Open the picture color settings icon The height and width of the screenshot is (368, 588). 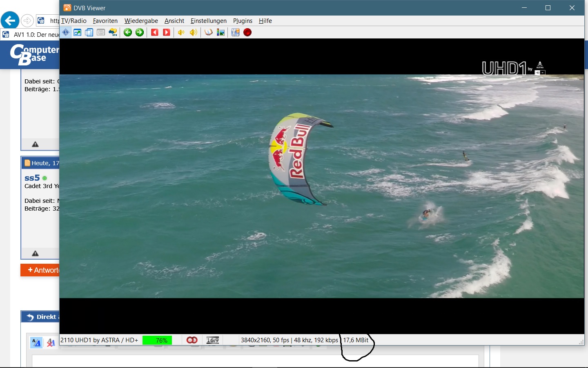coord(220,32)
